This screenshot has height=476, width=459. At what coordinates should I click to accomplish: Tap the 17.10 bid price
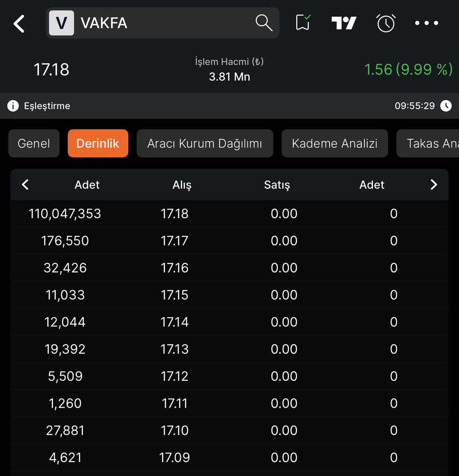tap(174, 430)
